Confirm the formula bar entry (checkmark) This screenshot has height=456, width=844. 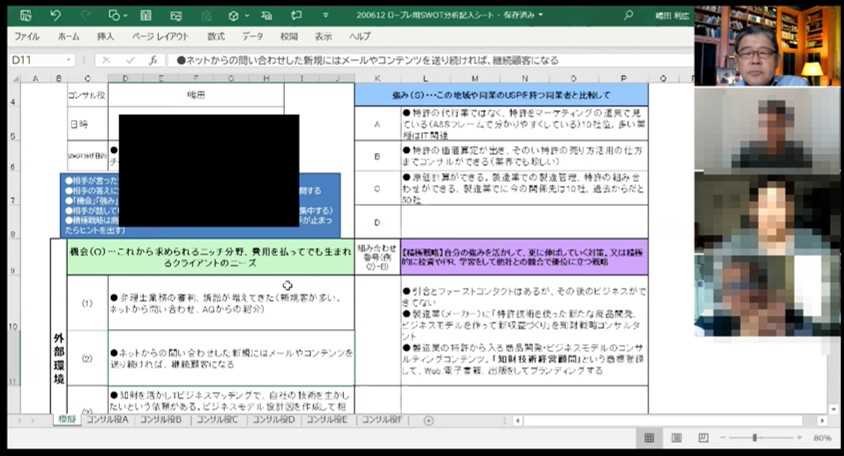pyautogui.click(x=130, y=60)
